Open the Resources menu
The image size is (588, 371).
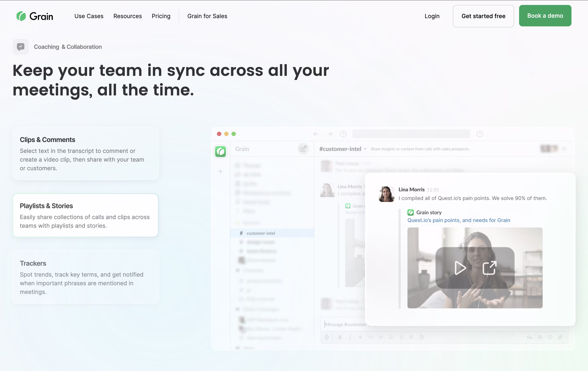pos(128,16)
